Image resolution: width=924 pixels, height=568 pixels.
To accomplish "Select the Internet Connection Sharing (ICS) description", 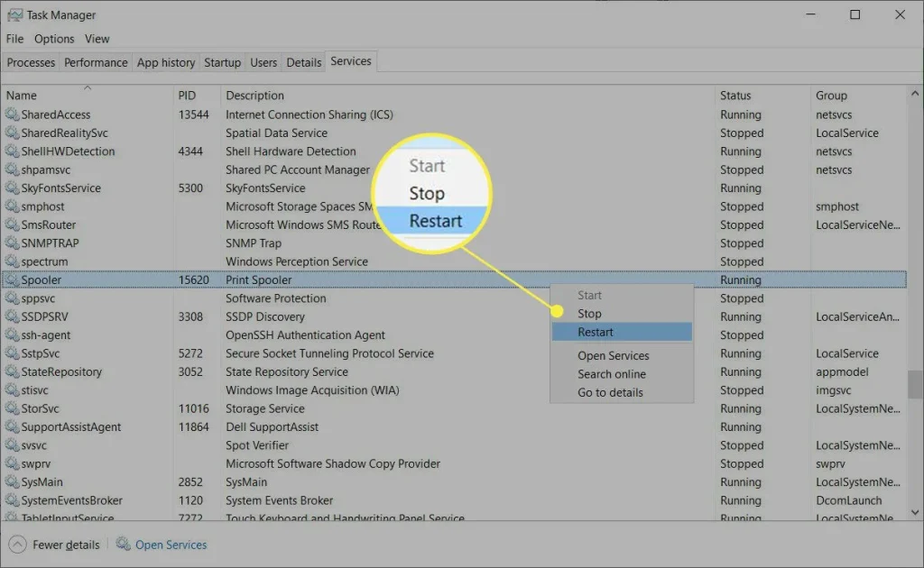I will (310, 115).
